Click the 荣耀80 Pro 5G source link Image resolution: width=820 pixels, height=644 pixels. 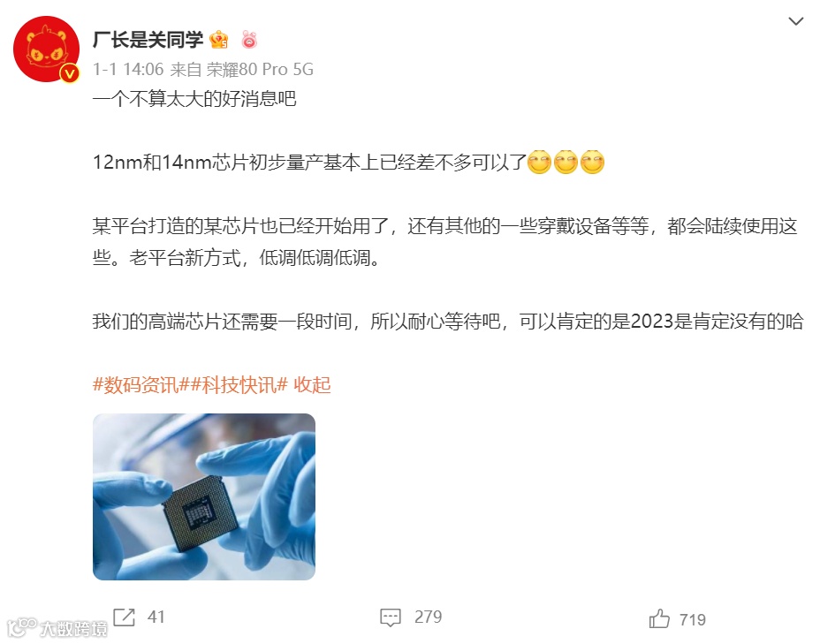coord(260,69)
